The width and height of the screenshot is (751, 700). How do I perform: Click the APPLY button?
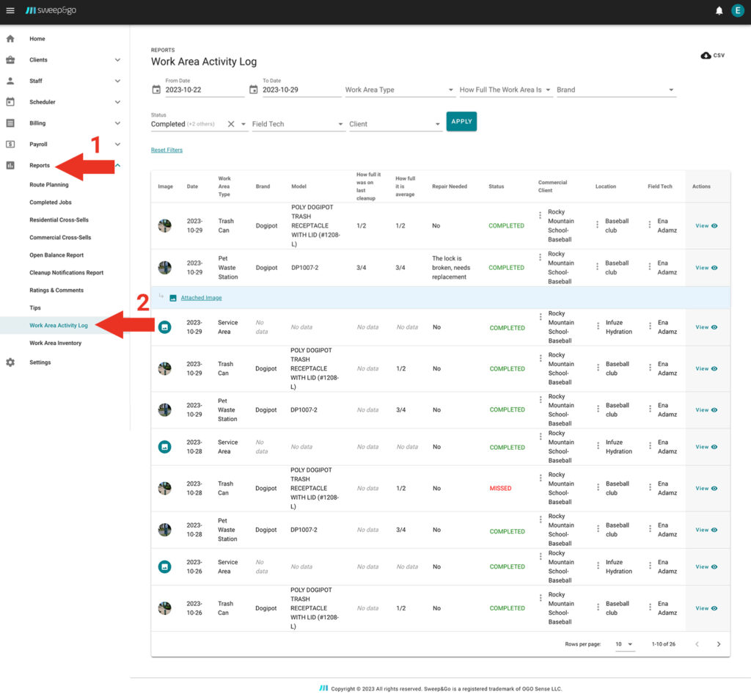click(461, 122)
